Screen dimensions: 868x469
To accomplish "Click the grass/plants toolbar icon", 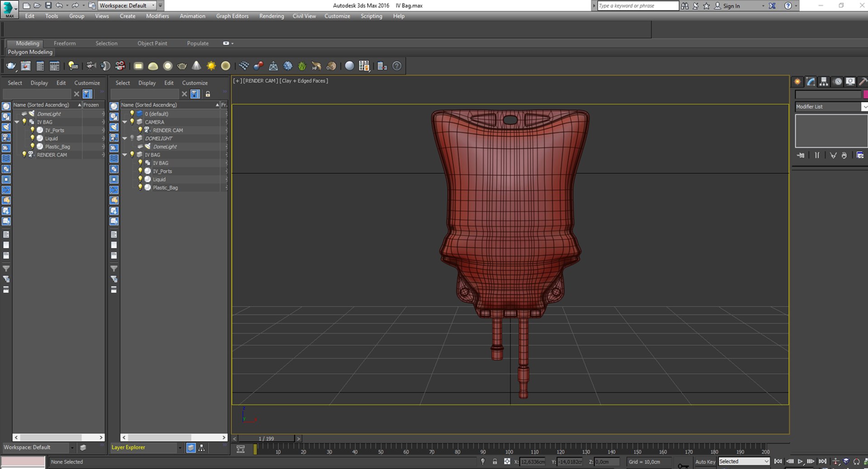I will click(302, 66).
